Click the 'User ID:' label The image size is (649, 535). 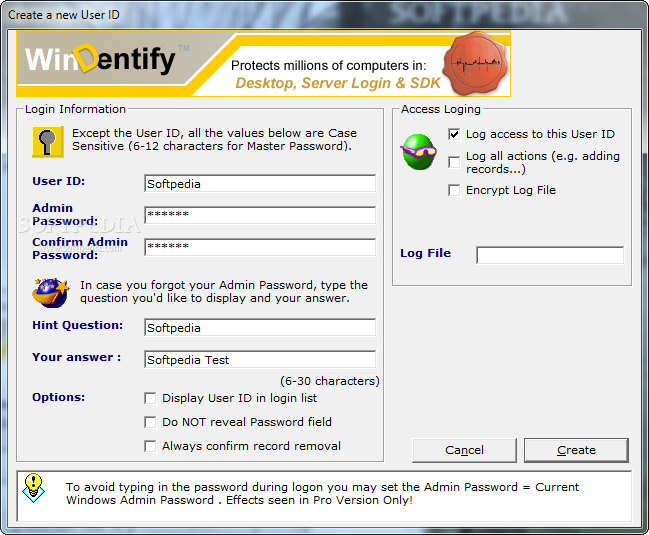(59, 181)
